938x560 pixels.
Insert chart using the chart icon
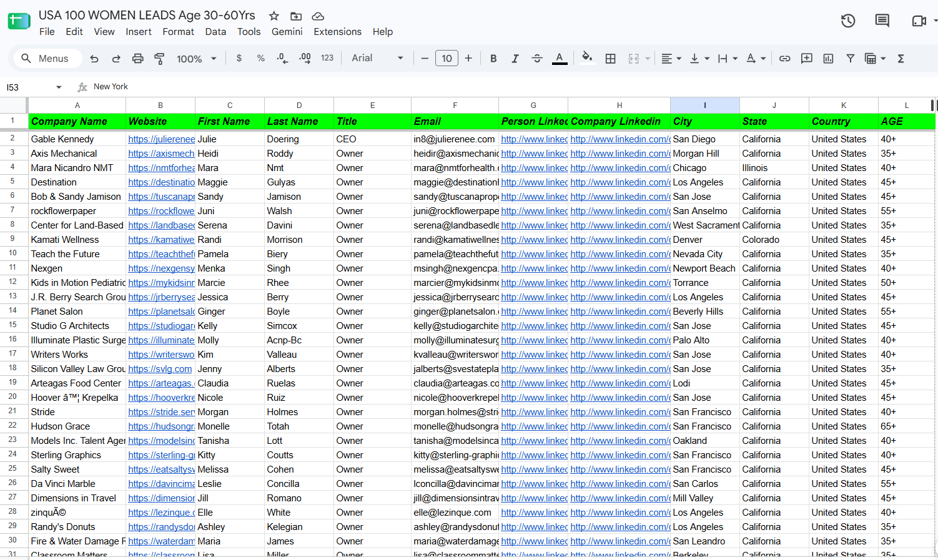click(x=829, y=59)
